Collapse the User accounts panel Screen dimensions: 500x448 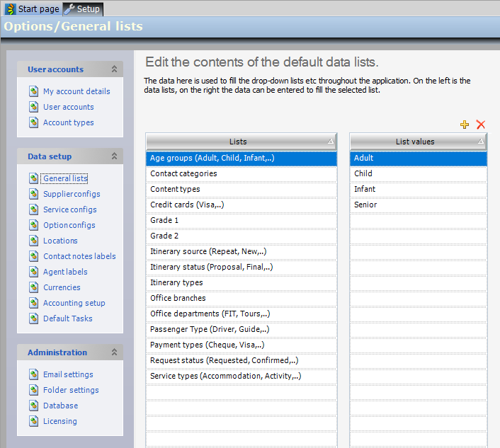click(x=114, y=69)
